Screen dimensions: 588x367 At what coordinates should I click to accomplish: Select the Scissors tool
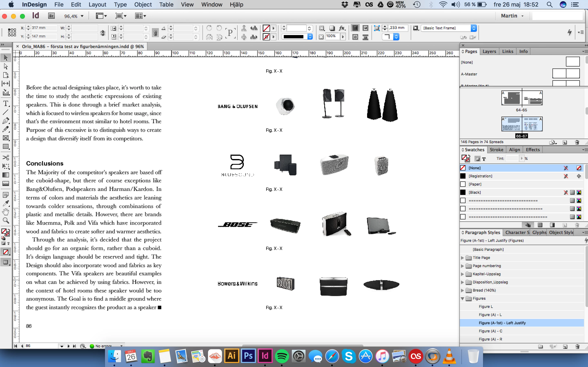coord(6,158)
